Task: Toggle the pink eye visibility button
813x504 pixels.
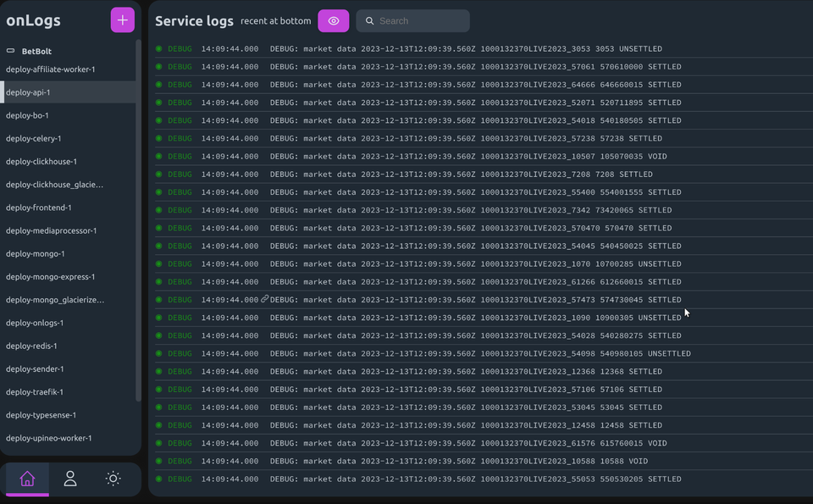Action: [333, 20]
